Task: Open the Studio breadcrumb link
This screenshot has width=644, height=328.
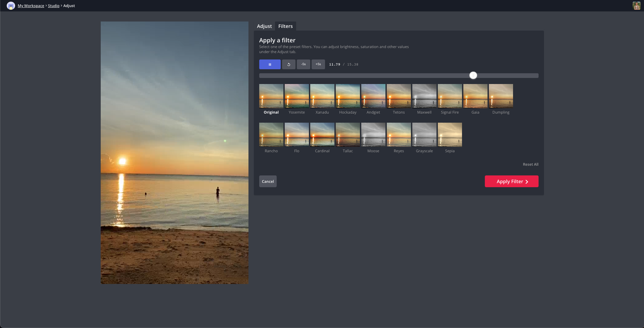Action: [x=53, y=6]
